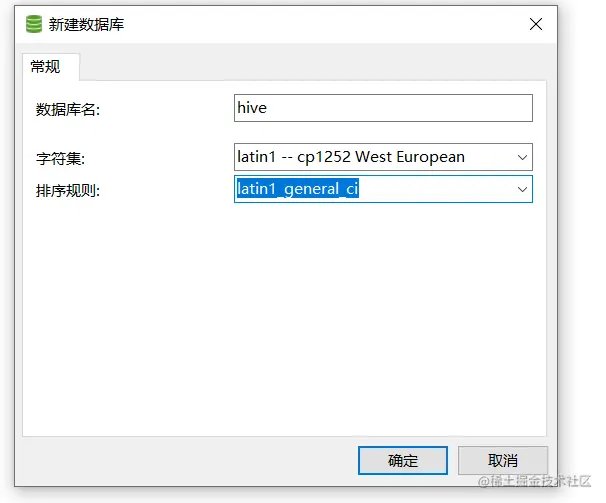Click the latin1 -- cp1252 West European text
Image resolution: width=606 pixels, height=503 pixels.
point(351,157)
